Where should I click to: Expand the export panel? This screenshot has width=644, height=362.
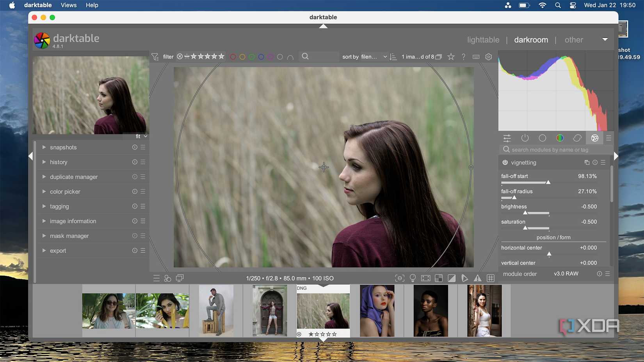pyautogui.click(x=58, y=250)
